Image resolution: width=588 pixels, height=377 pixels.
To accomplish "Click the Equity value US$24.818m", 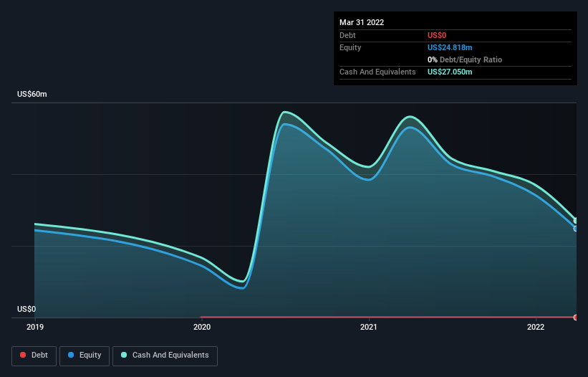I will pos(450,47).
